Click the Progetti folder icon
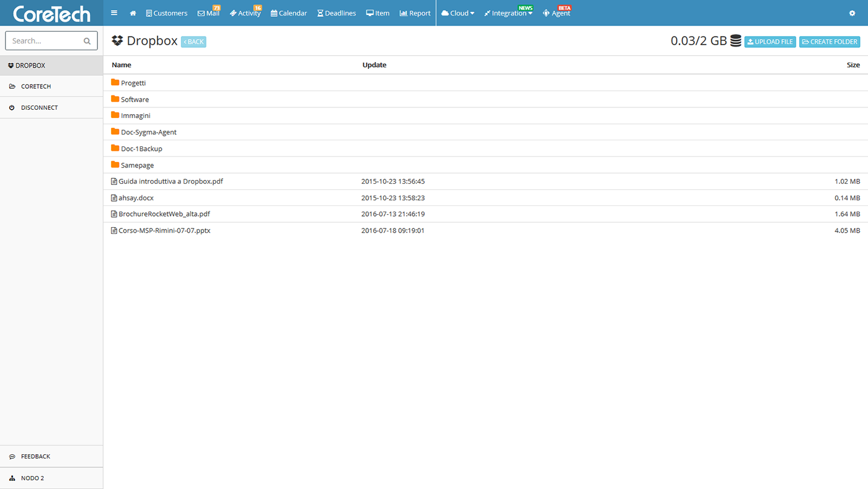 (115, 82)
